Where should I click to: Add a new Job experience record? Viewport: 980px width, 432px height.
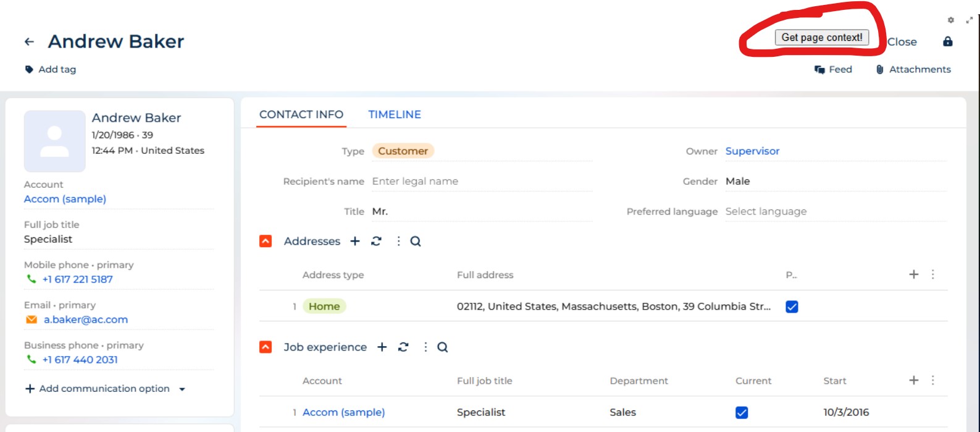click(382, 347)
